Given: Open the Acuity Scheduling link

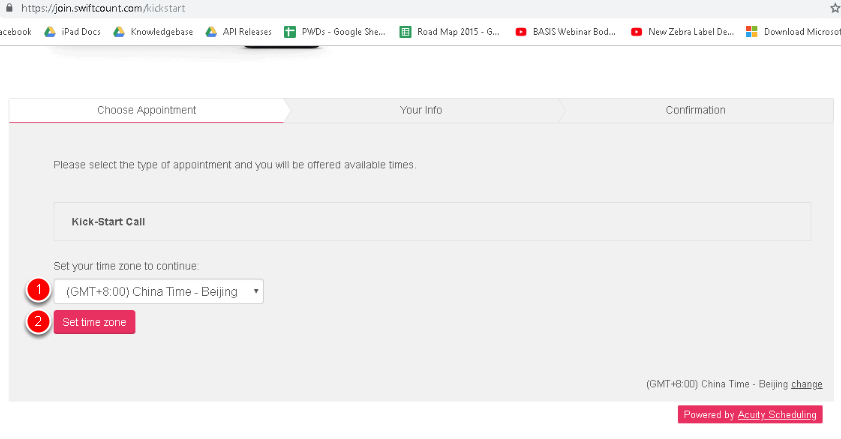Looking at the screenshot, I should tap(777, 414).
